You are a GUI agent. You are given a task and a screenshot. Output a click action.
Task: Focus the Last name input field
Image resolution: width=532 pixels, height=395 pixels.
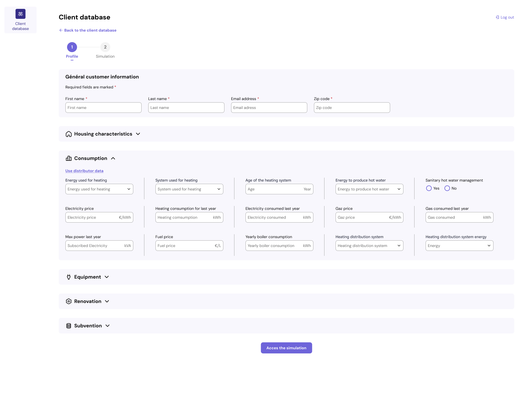tap(186, 108)
